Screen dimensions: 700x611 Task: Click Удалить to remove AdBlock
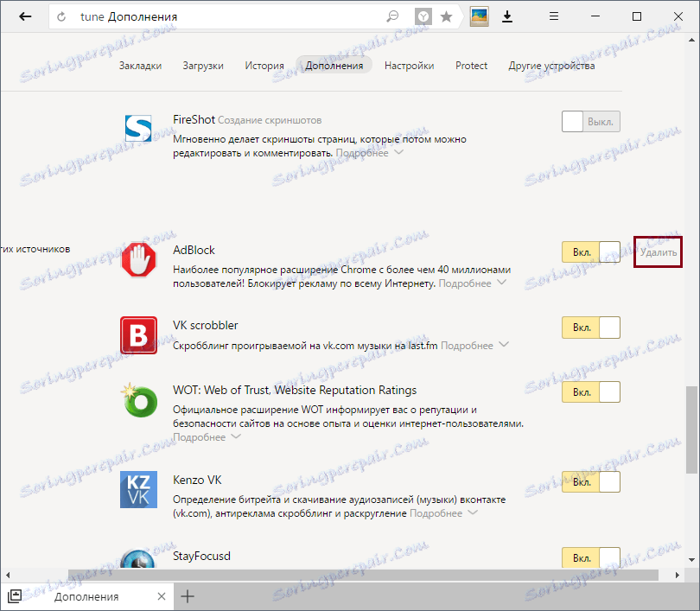(x=659, y=252)
